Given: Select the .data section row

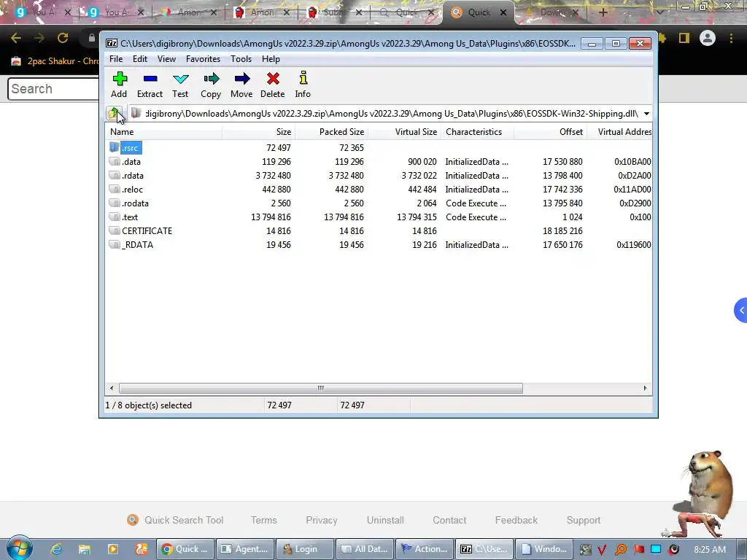Looking at the screenshot, I should tap(379, 162).
